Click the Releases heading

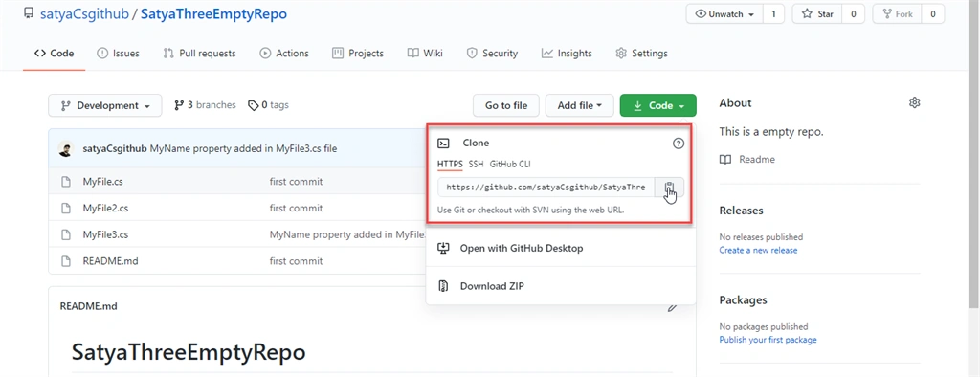click(x=742, y=211)
